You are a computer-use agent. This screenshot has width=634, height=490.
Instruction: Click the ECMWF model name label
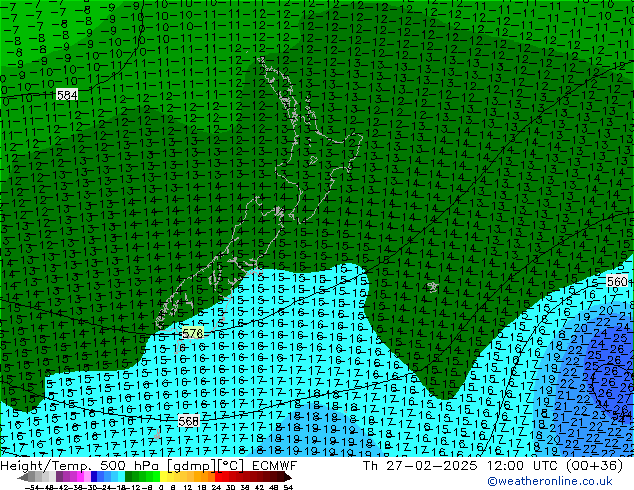275,466
